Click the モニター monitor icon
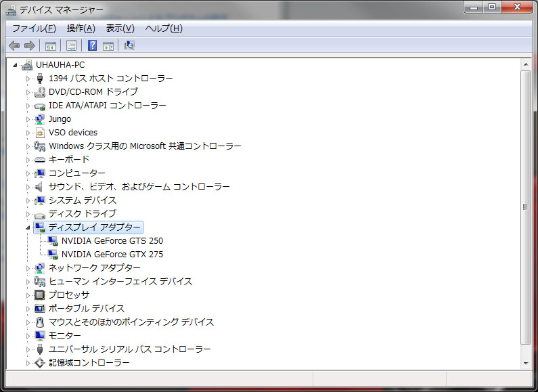538x392 pixels. click(40, 335)
